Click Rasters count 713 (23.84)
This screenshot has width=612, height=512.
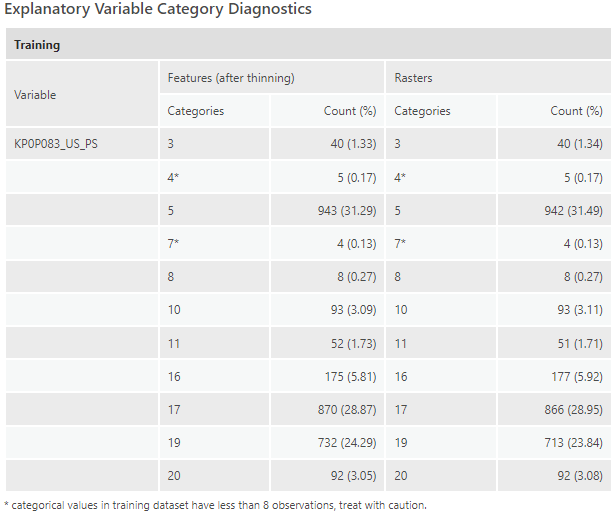point(573,442)
